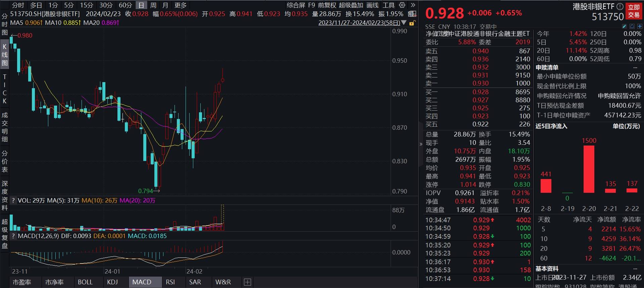Click the 2-20 net inflow bar 1500
Image resolution: width=644 pixels, height=288 pixels.
[589, 169]
